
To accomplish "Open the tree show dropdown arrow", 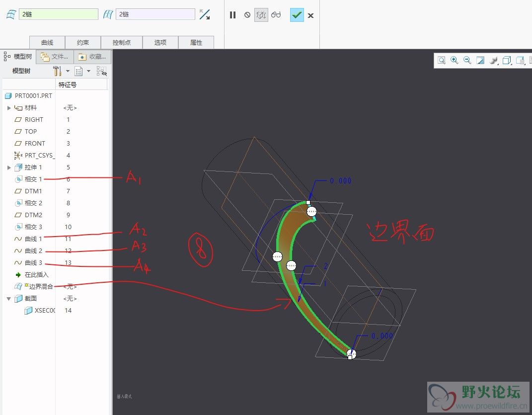I will coord(88,71).
